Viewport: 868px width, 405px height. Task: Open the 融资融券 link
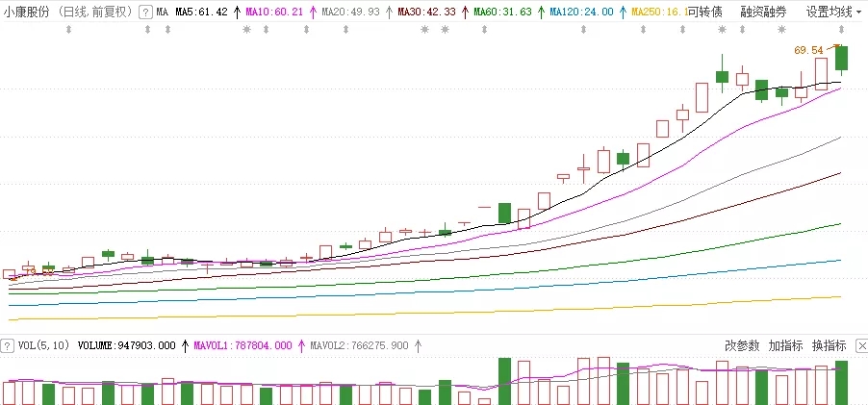coord(763,12)
